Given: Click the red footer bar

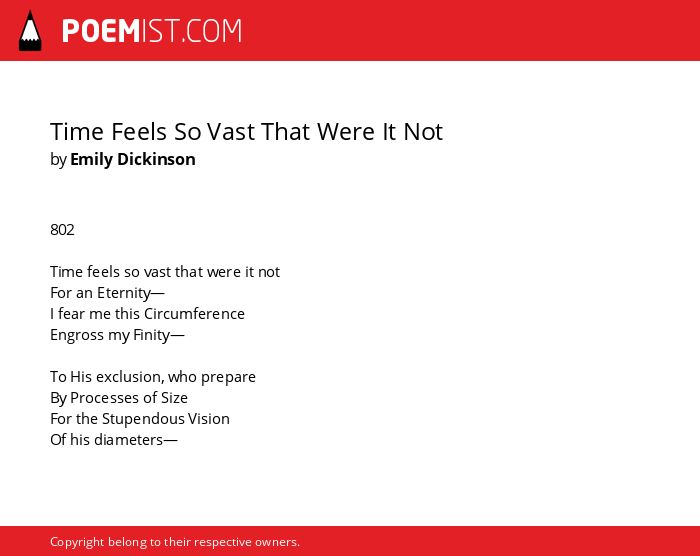Looking at the screenshot, I should click(350, 541).
